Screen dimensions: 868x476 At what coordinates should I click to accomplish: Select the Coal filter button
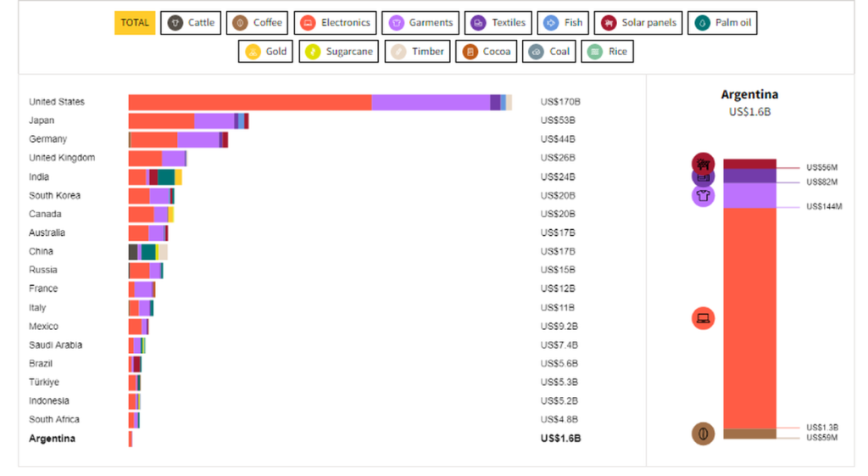(548, 52)
